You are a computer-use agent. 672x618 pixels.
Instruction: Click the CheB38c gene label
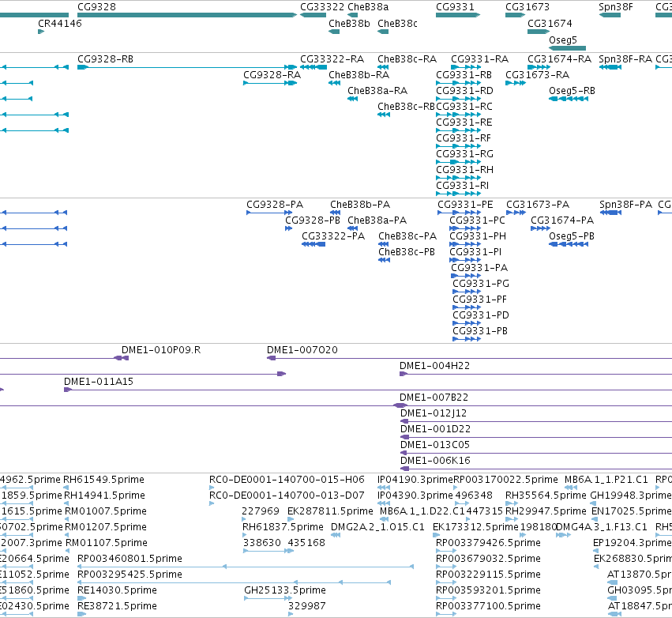397,24
